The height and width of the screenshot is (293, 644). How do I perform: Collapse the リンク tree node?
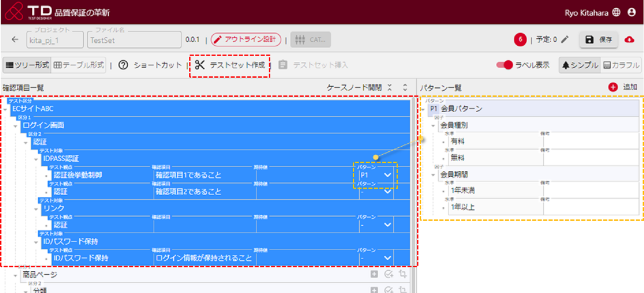pyautogui.click(x=37, y=209)
